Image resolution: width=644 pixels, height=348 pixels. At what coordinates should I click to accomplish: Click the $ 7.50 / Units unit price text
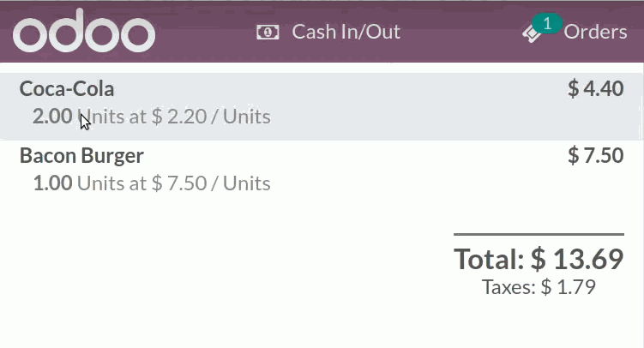click(211, 183)
